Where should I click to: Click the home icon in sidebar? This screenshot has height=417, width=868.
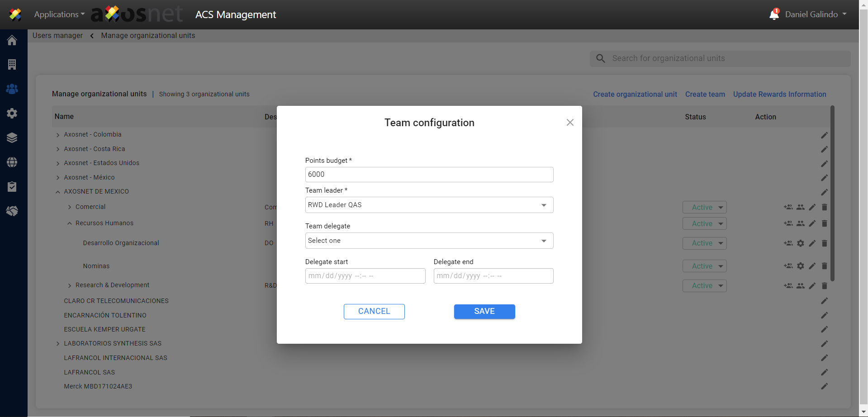[12, 40]
